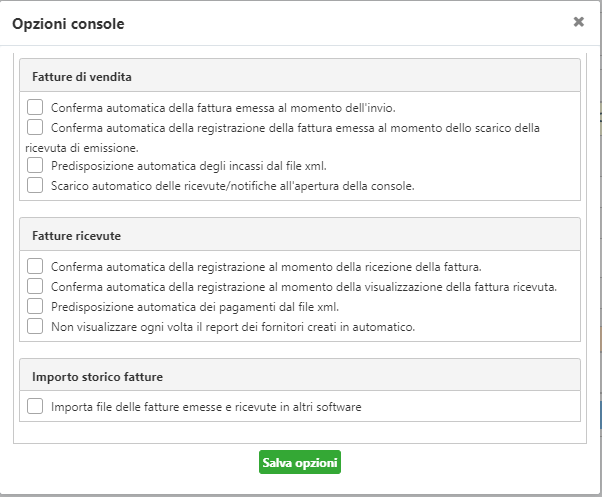Image resolution: width=602 pixels, height=497 pixels.
Task: Click the Opzioni console dialog title
Action: point(68,24)
